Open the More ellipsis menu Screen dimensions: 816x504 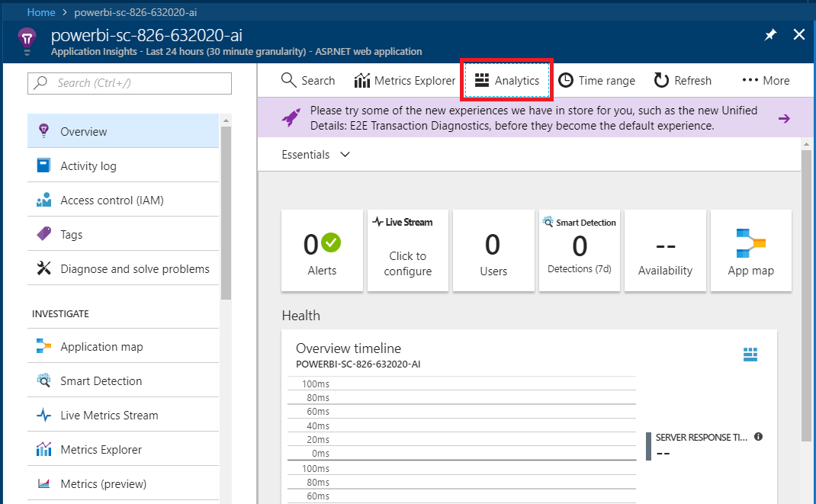click(766, 81)
